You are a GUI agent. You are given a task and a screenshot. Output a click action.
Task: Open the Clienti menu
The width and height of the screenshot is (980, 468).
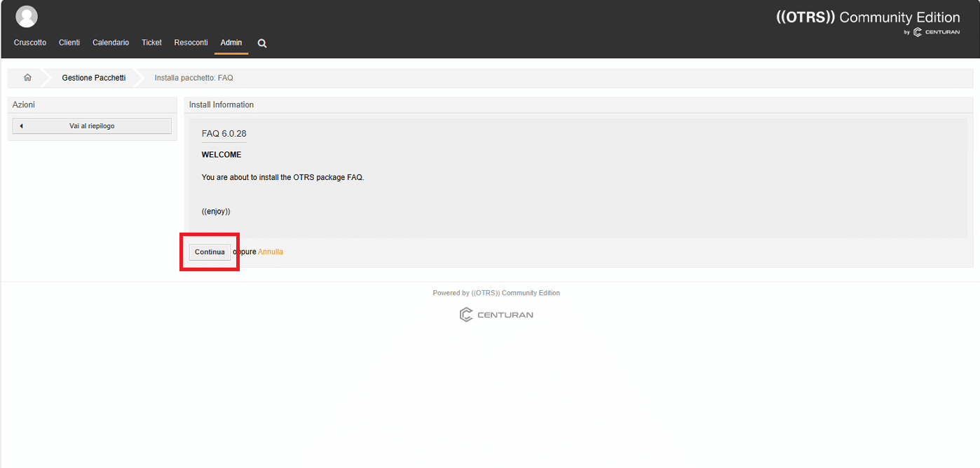(69, 43)
